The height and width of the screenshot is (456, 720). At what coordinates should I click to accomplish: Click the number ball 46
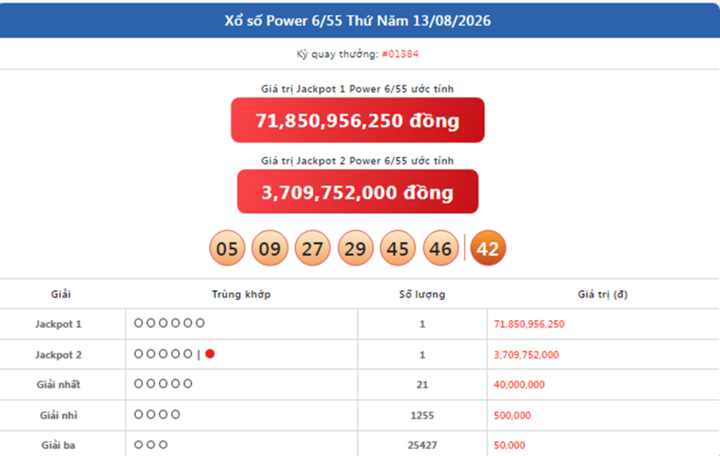click(441, 248)
